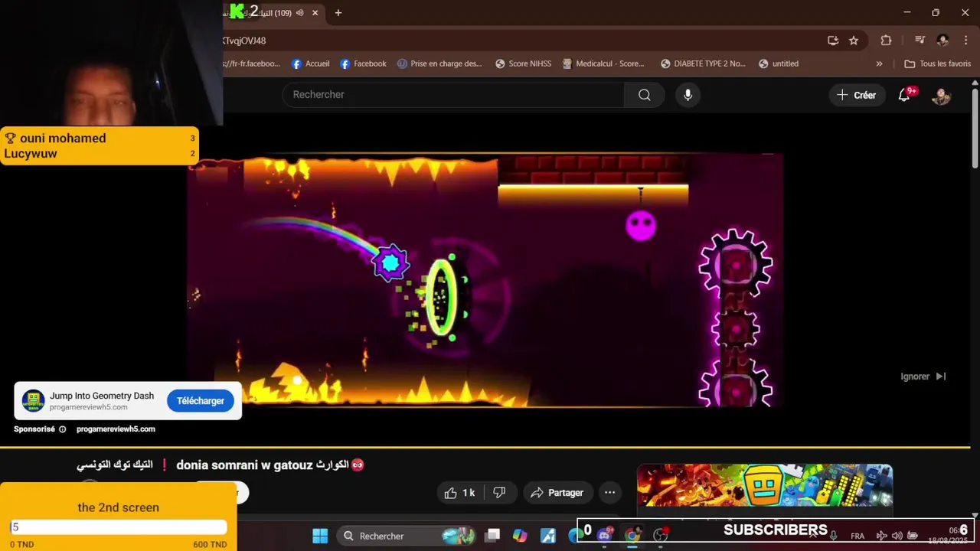Click the Geometry Dash video player
The width and height of the screenshot is (980, 551).
coord(485,280)
